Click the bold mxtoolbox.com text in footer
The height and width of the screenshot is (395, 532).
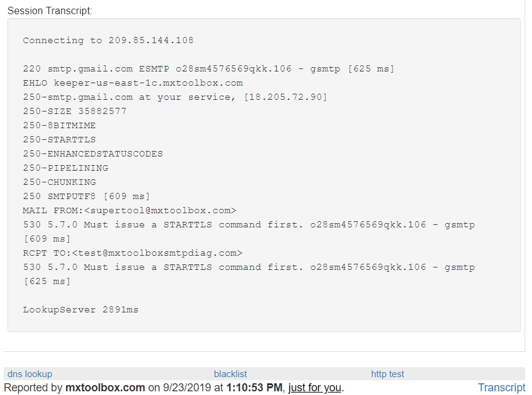click(x=105, y=388)
